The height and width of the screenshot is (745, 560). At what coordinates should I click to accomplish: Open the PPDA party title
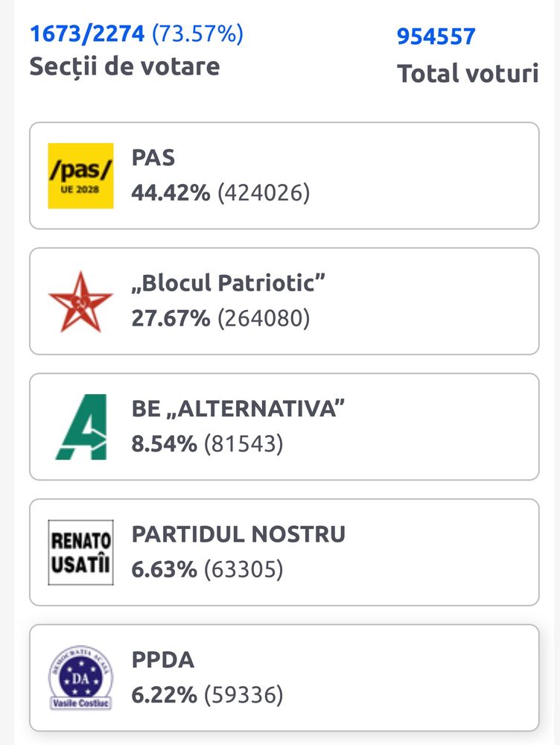162,660
